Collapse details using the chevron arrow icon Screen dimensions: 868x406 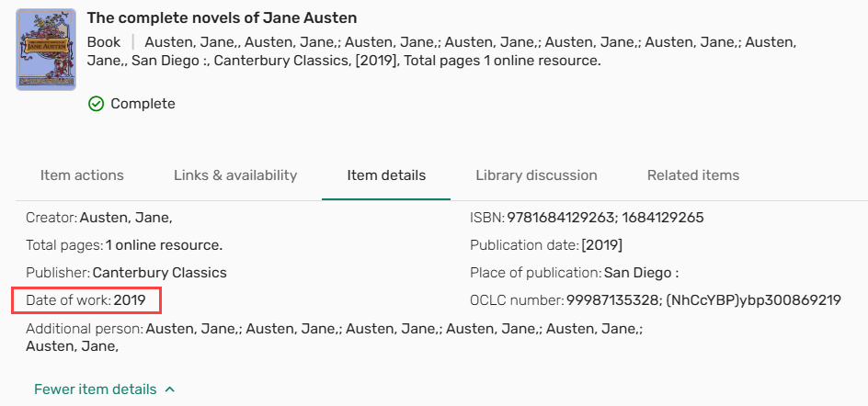pos(170,389)
